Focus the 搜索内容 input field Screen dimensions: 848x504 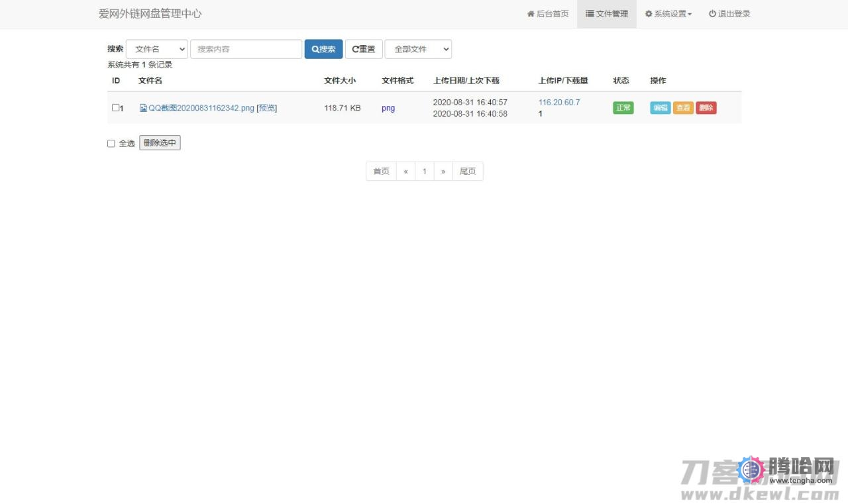[x=246, y=49]
